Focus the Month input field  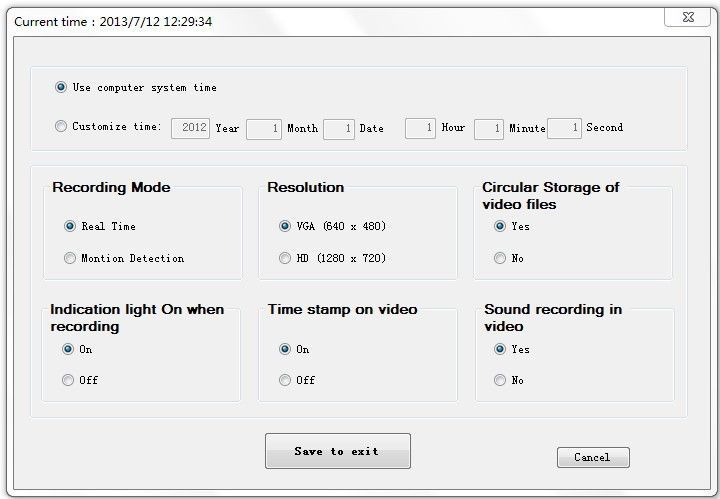[264, 129]
